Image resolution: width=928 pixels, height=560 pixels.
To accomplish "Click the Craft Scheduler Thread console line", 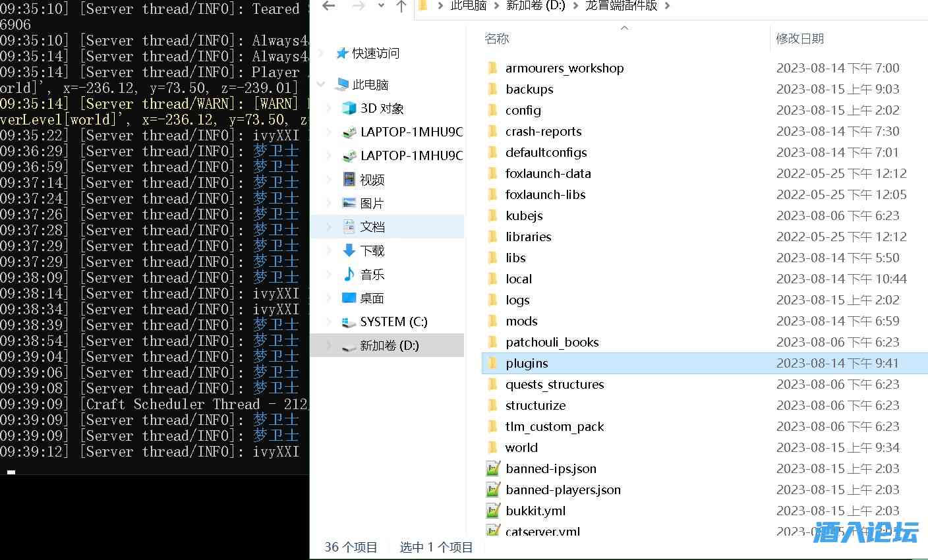I will [154, 405].
